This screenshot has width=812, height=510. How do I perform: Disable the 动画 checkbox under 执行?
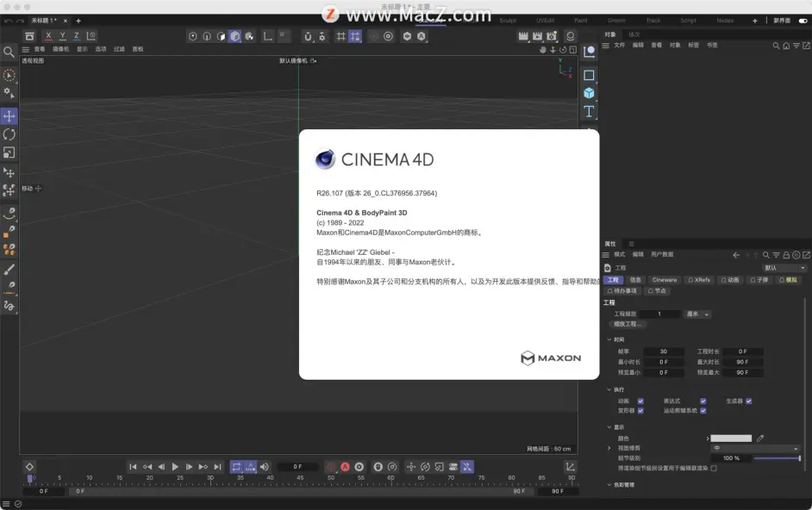click(640, 401)
